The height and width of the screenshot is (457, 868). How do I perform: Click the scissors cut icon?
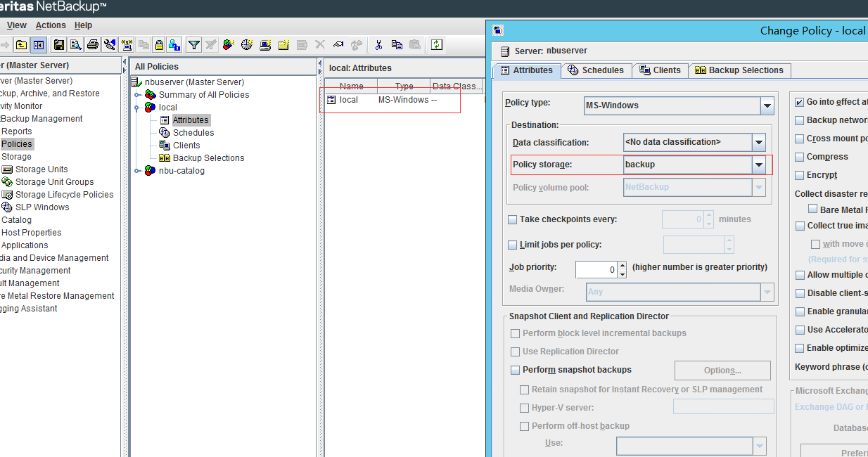tap(378, 45)
